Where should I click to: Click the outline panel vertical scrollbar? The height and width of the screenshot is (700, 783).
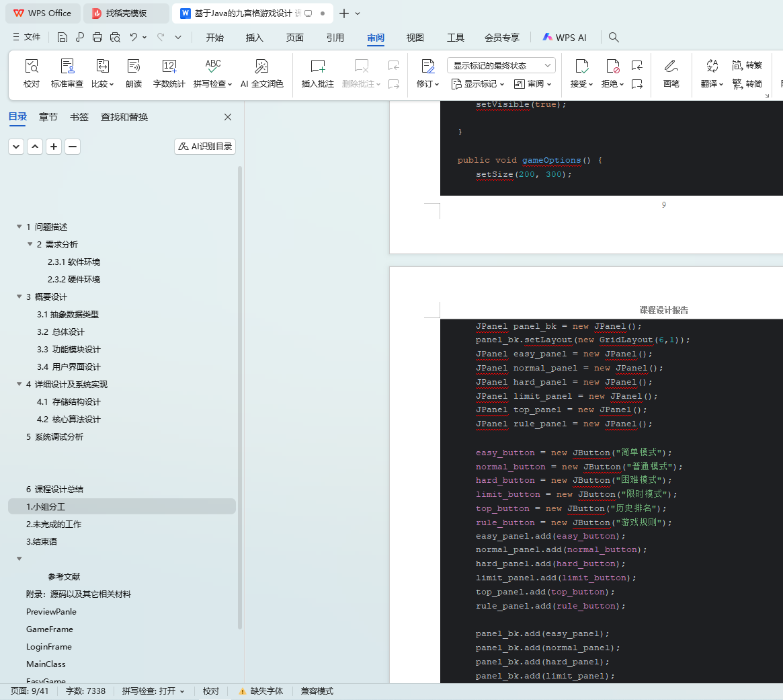240,397
